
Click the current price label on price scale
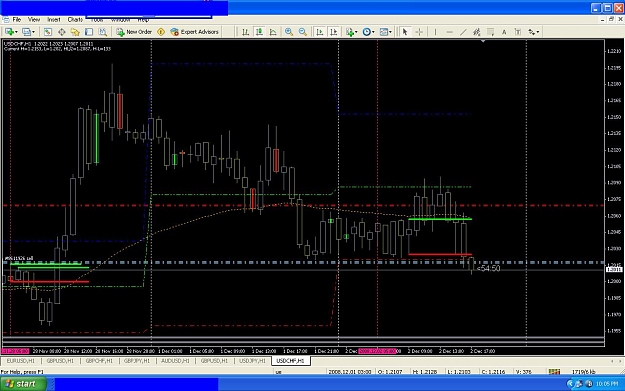click(x=614, y=270)
